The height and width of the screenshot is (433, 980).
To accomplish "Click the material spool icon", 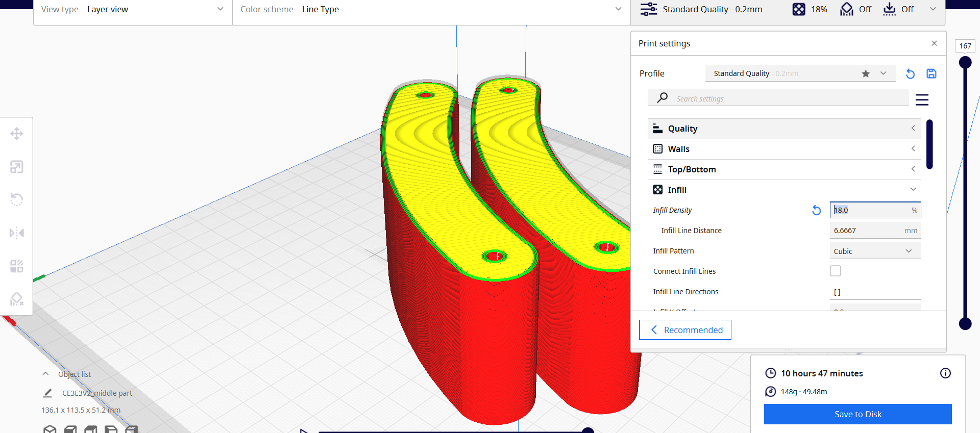I will pos(771,392).
